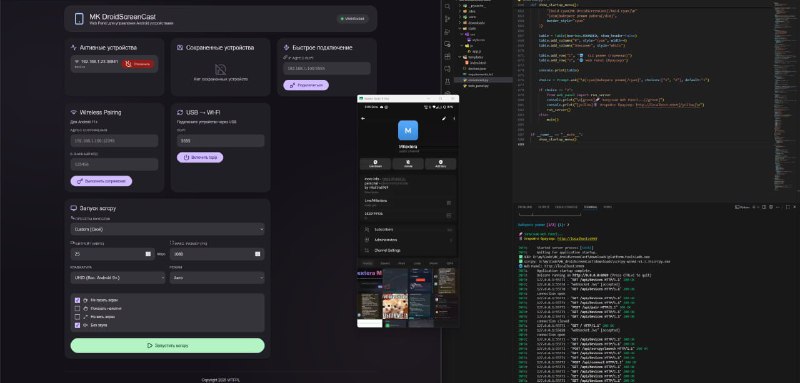The width and height of the screenshot is (800, 383).
Task: Expand the docs folder in VS Code explorer
Action: (x=472, y=11)
